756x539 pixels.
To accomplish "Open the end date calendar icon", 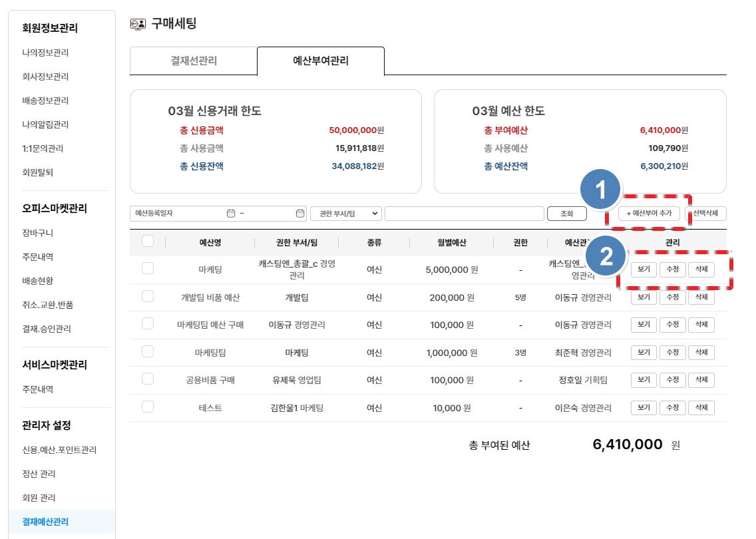I will coord(300,214).
